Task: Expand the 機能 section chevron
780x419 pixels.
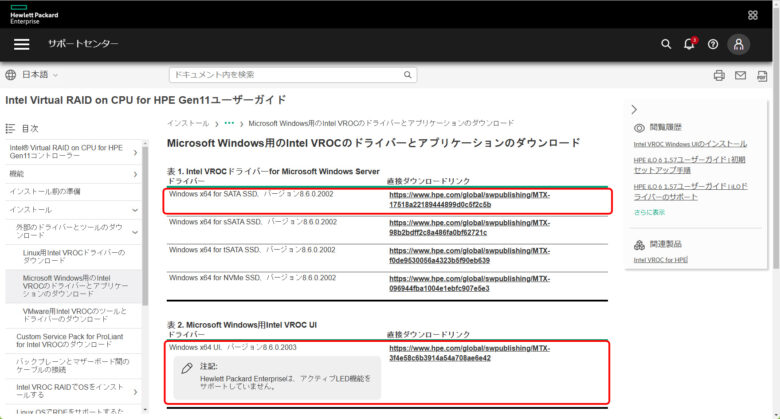Action: (135, 174)
